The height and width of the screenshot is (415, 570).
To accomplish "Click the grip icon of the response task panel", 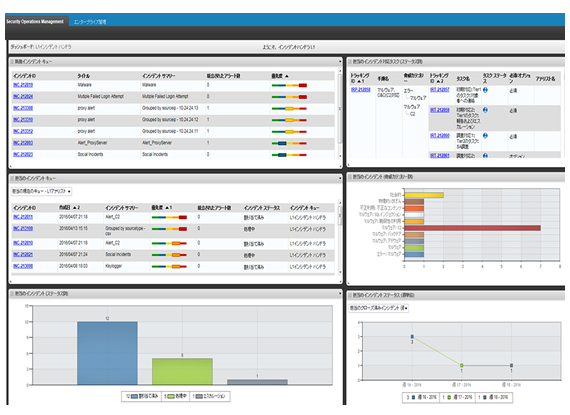I will (350, 62).
